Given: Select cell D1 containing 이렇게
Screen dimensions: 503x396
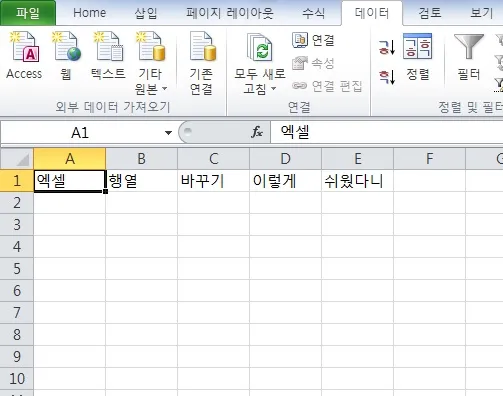Looking at the screenshot, I should (x=286, y=181).
